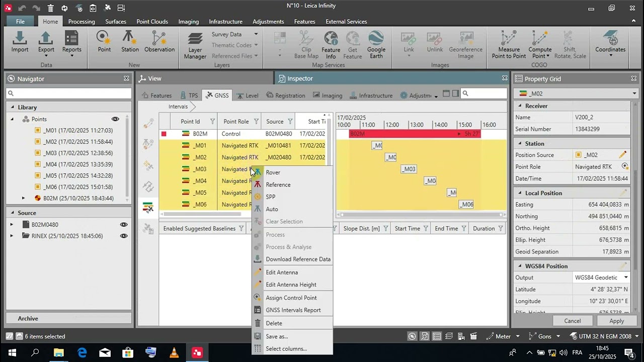
Task: Expand the B02M0480 source node
Action: click(12, 225)
